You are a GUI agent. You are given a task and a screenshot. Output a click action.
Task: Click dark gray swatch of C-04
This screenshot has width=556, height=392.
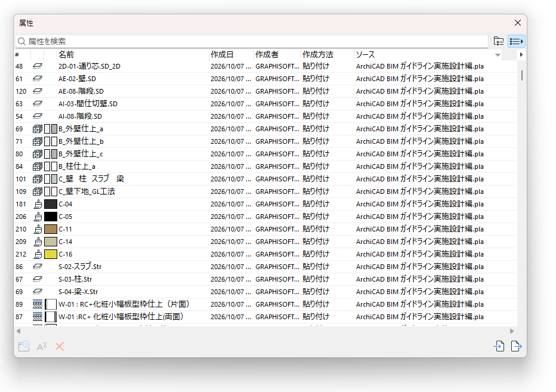pyautogui.click(x=51, y=204)
